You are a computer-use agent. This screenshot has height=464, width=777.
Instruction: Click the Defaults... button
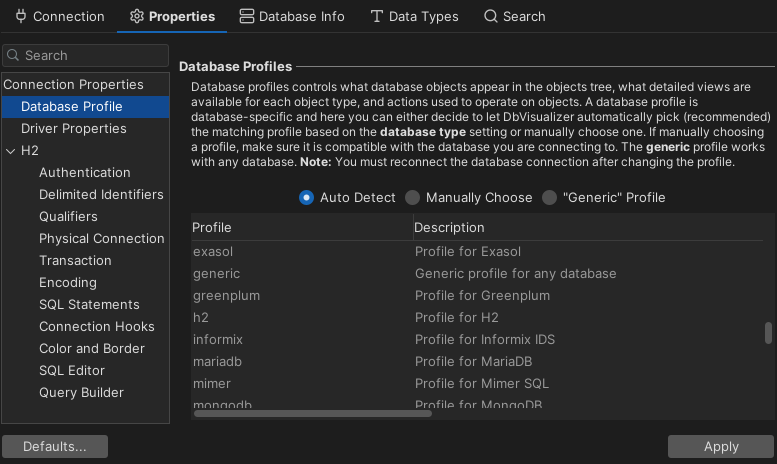click(x=55, y=447)
